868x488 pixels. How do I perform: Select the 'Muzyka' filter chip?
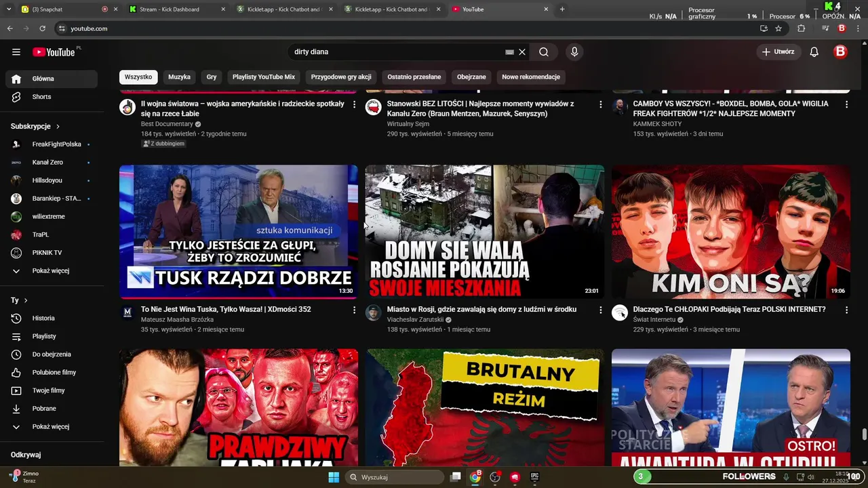click(179, 77)
